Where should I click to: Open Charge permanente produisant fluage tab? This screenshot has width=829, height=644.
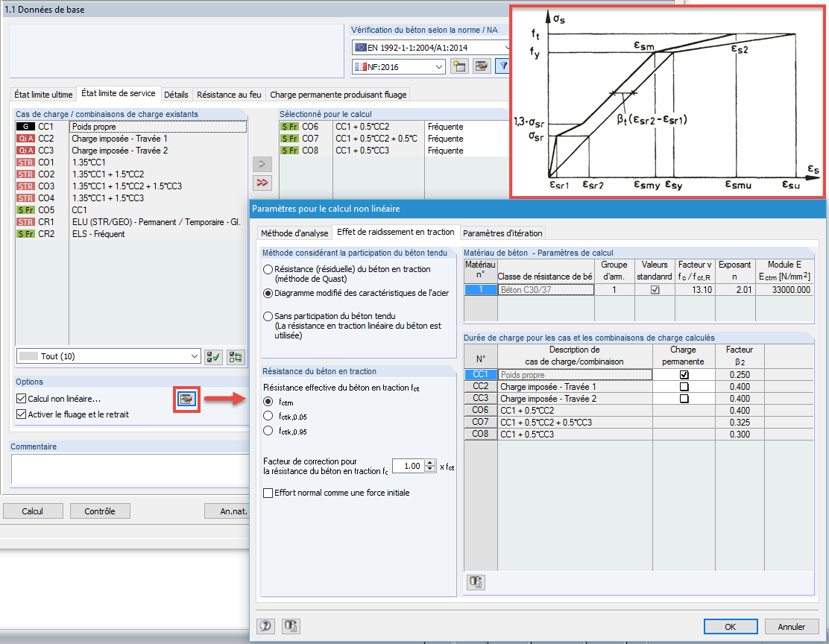pos(338,95)
